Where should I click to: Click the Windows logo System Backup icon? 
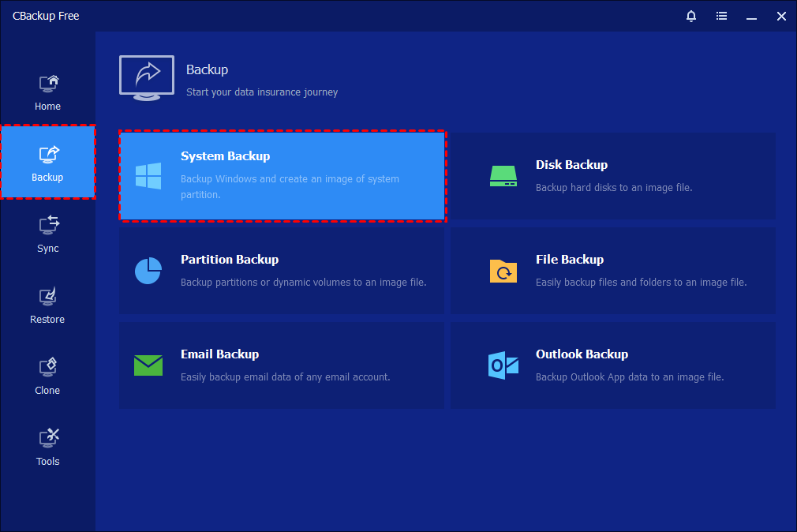(x=148, y=176)
